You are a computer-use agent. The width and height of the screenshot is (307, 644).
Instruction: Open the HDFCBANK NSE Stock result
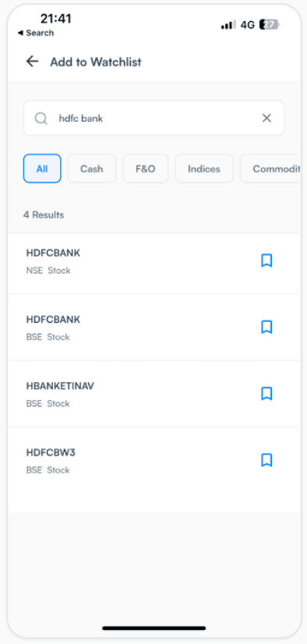pos(154,261)
